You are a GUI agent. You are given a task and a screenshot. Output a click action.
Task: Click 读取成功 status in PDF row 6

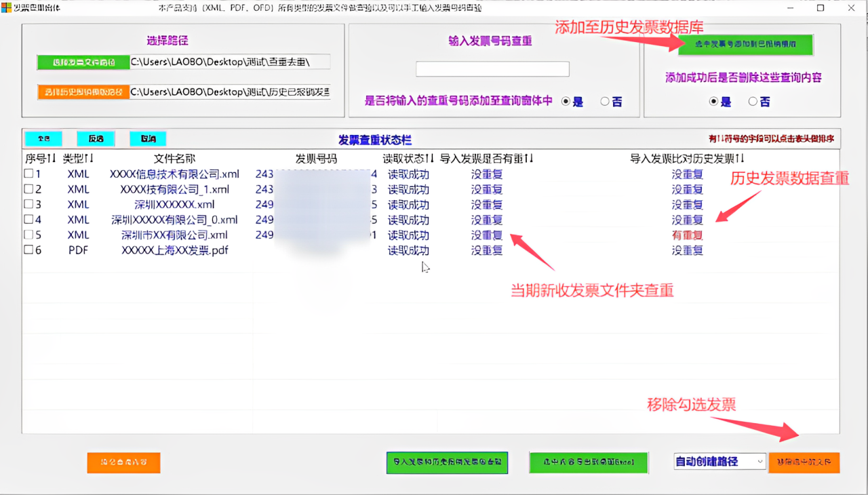coord(408,250)
